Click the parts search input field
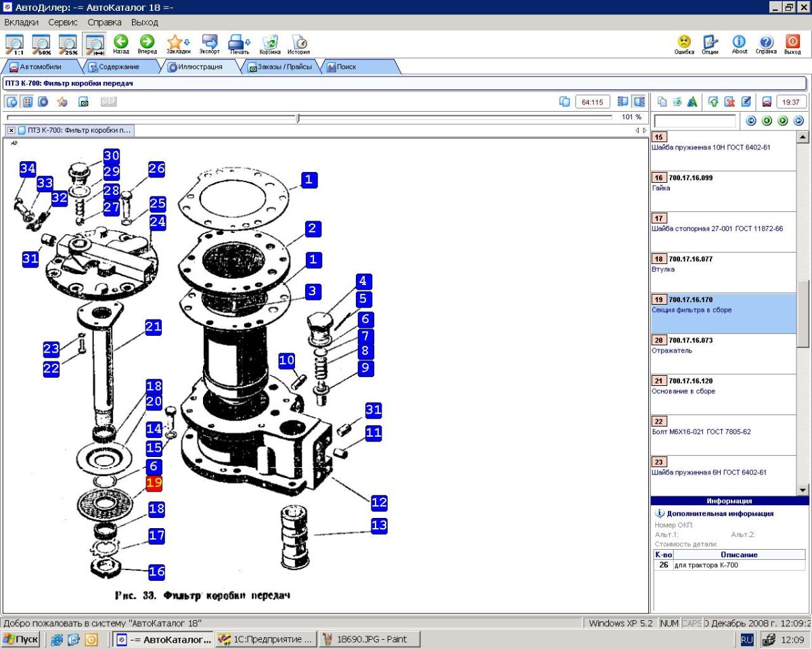 [695, 121]
